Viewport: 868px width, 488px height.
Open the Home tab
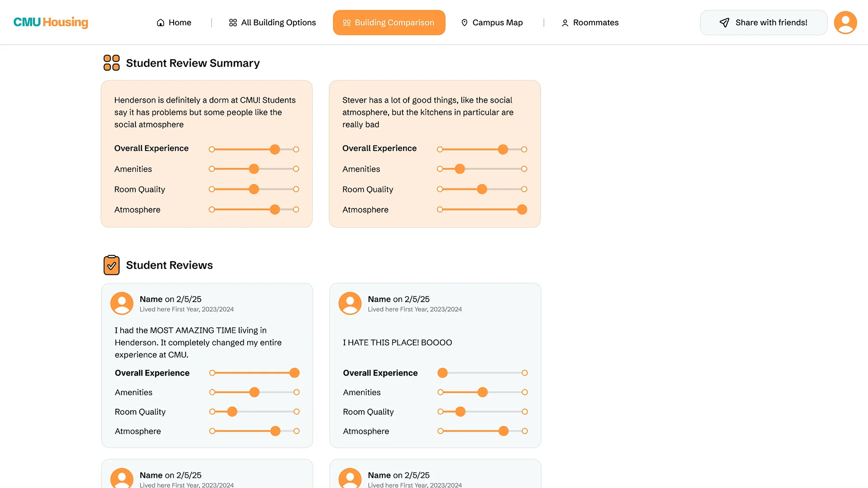pos(174,23)
